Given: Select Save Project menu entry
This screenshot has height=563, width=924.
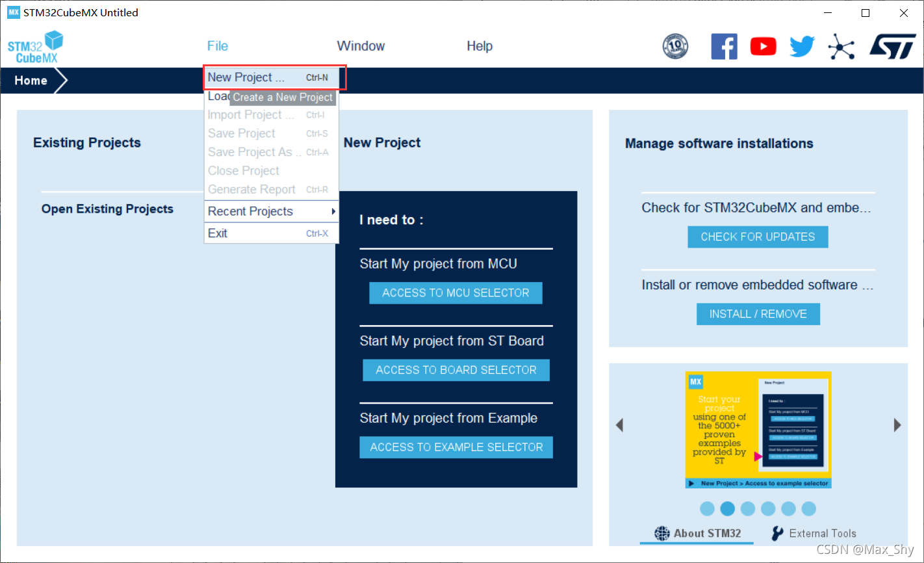Looking at the screenshot, I should point(271,133).
